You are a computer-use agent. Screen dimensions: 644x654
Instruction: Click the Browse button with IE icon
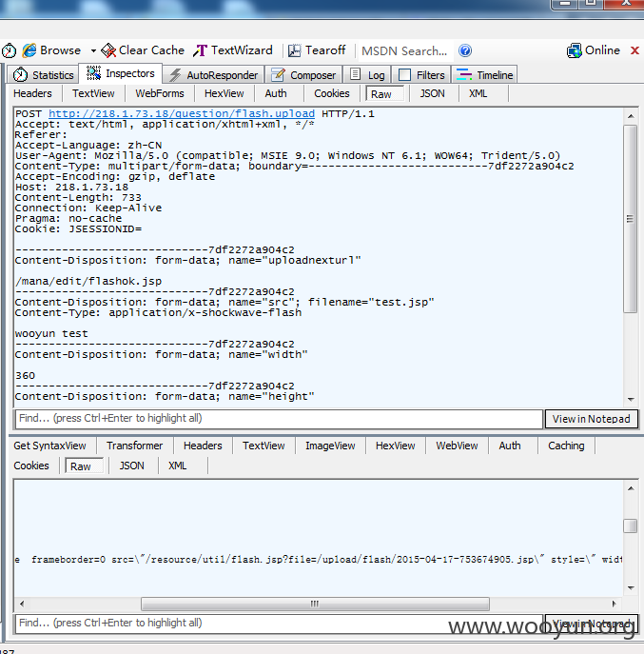[x=51, y=50]
